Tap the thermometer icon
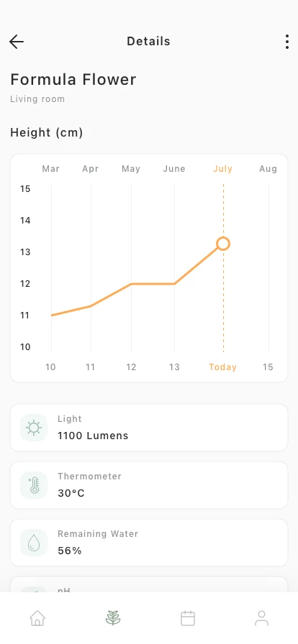The height and width of the screenshot is (644, 298). pos(34,485)
